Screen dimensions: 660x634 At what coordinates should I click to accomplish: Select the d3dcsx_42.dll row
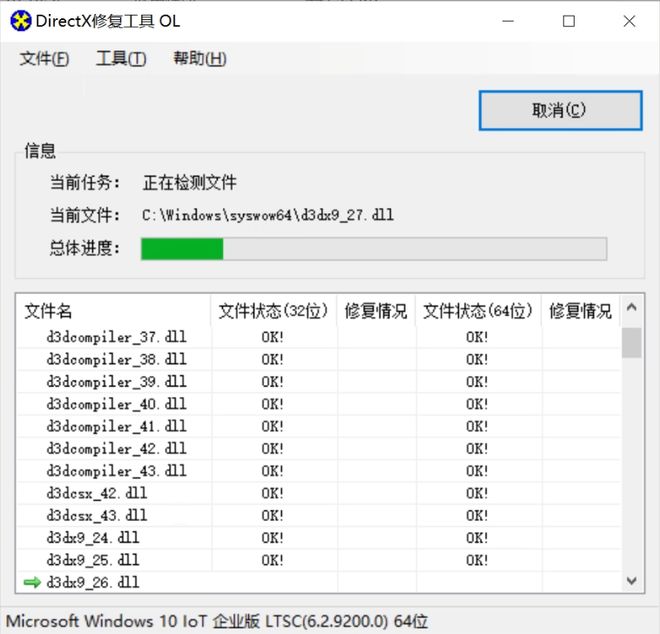coord(319,493)
